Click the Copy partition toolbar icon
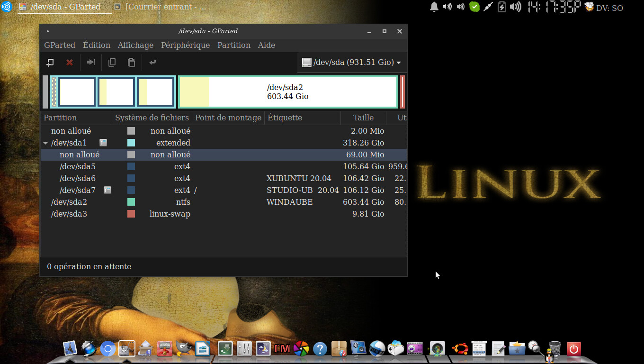Viewport: 644px width, 364px height. [112, 62]
